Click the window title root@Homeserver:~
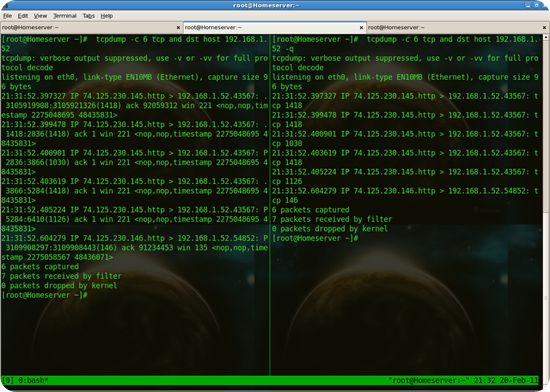 (266, 5)
